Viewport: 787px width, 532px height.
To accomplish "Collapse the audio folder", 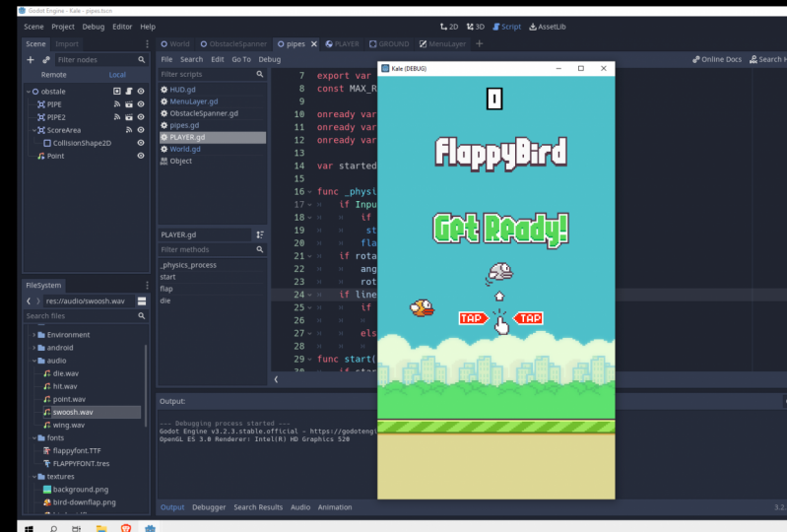I will 34,361.
